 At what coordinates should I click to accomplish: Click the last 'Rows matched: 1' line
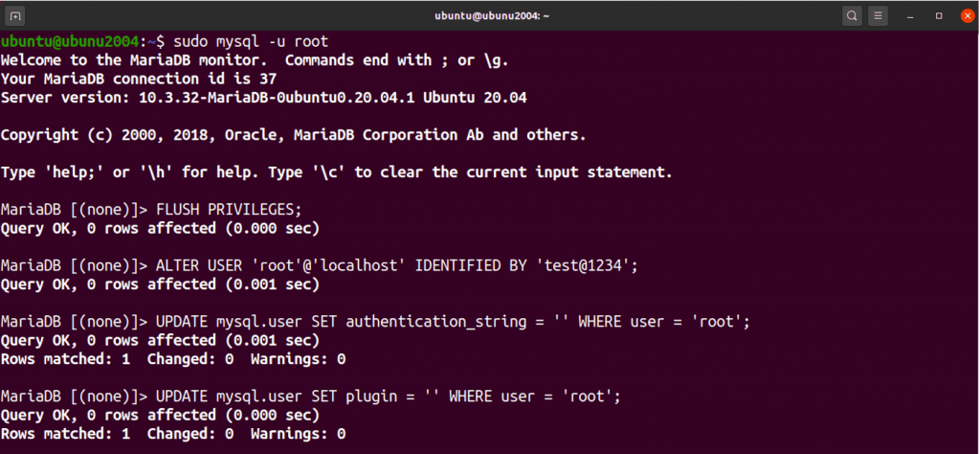pyautogui.click(x=172, y=434)
